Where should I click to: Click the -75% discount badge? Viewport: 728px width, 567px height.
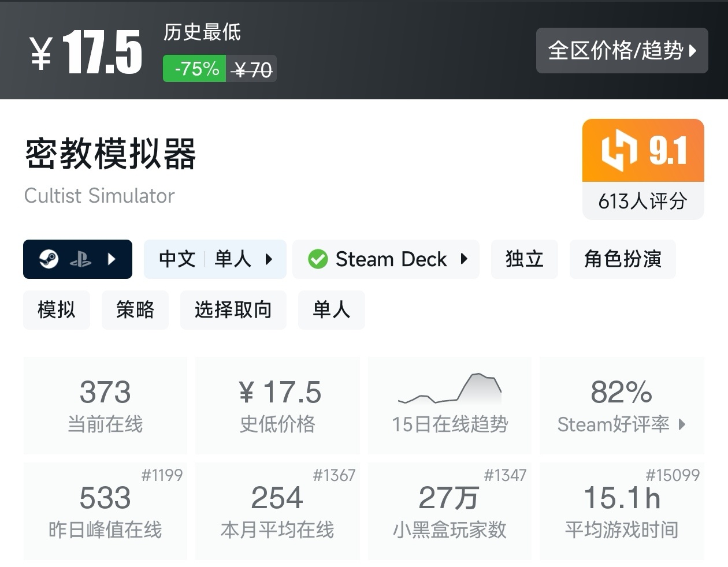click(194, 69)
